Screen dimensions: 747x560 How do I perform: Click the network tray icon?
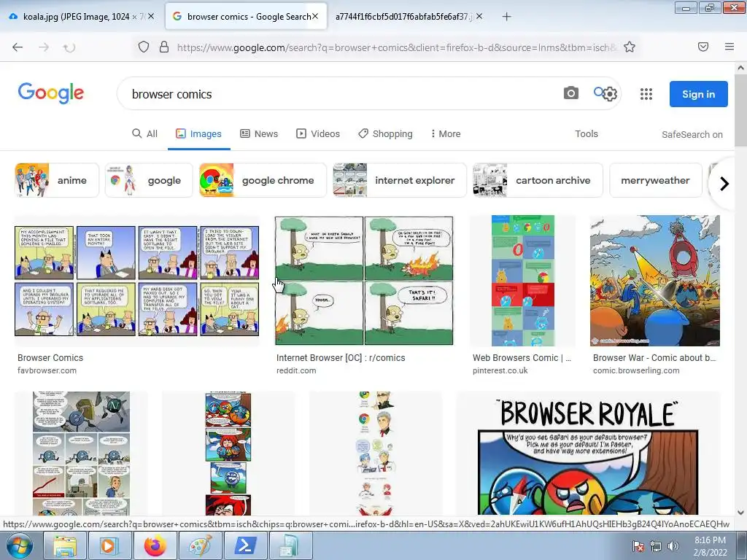point(656,546)
